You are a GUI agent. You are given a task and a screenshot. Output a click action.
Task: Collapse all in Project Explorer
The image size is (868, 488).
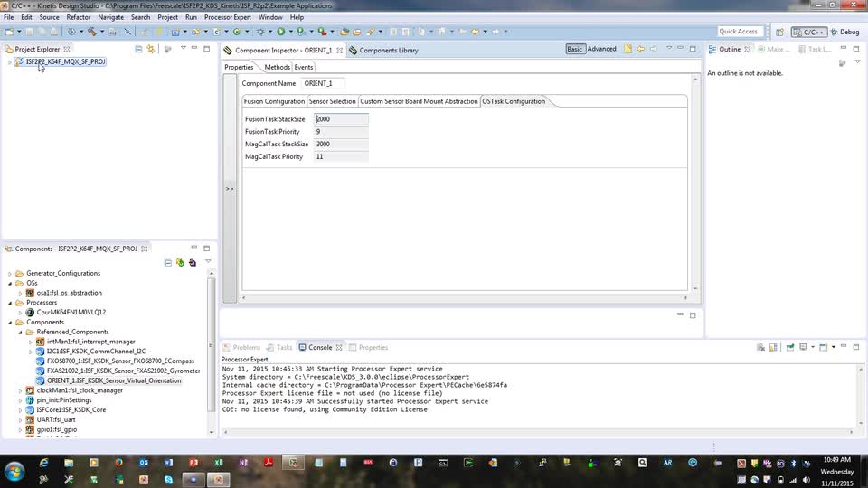point(138,49)
